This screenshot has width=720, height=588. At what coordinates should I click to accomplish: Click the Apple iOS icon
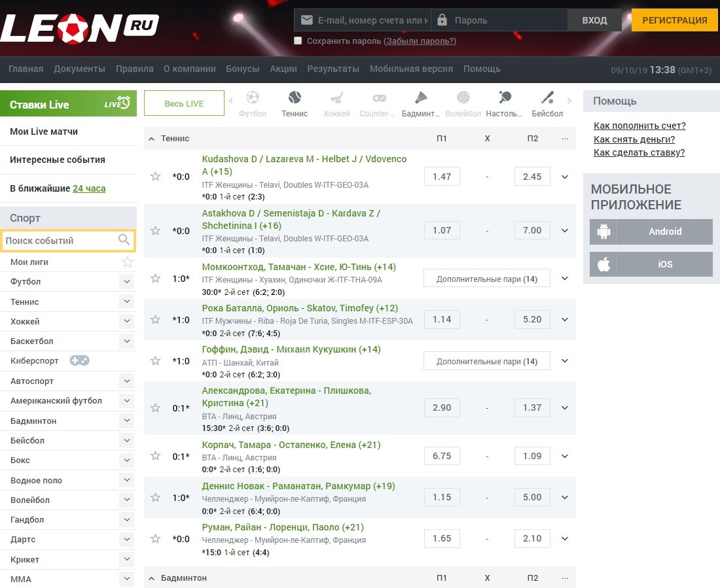(x=603, y=264)
